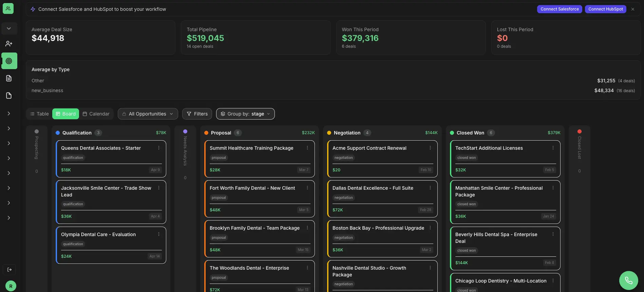Expand the last sidebar section arrow

click(9, 218)
